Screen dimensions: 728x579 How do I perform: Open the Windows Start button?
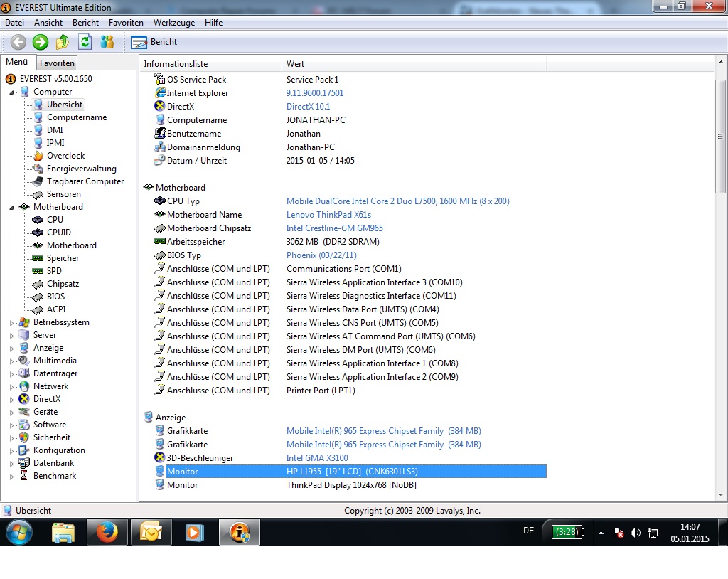18,532
